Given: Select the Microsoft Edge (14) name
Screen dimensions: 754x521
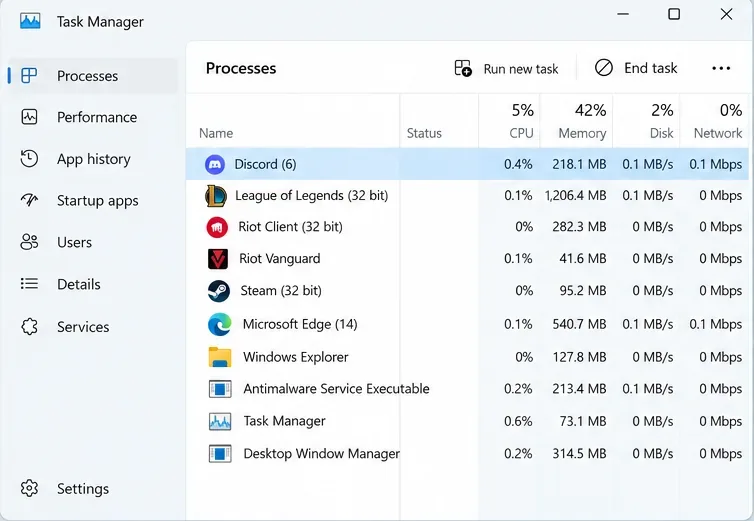Looking at the screenshot, I should 300,324.
